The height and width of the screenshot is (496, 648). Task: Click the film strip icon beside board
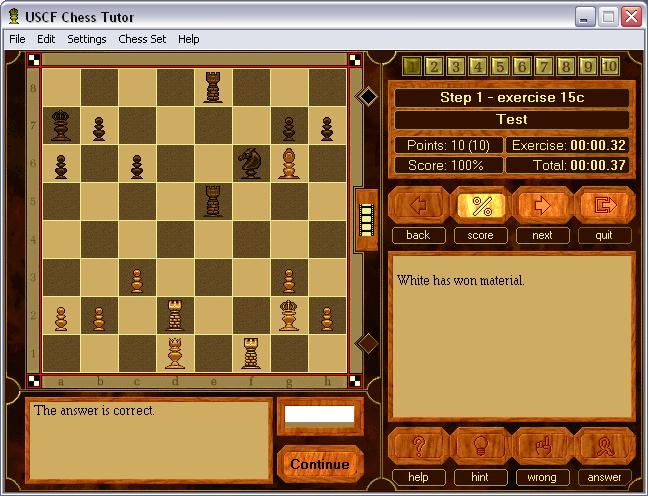(x=366, y=215)
